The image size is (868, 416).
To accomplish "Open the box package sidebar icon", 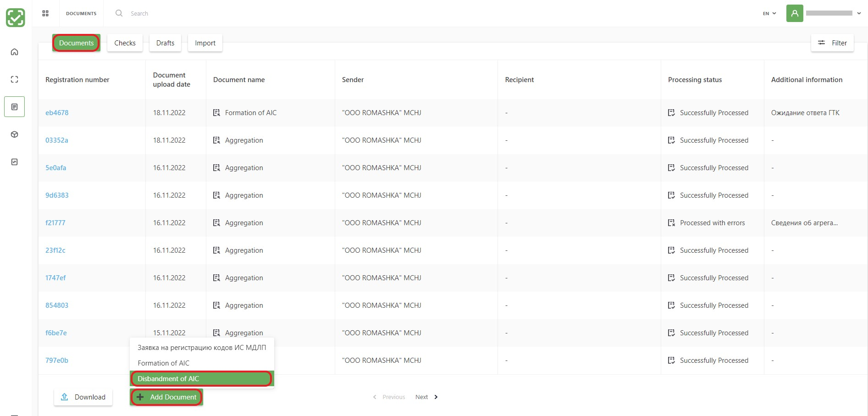I will pos(15,134).
